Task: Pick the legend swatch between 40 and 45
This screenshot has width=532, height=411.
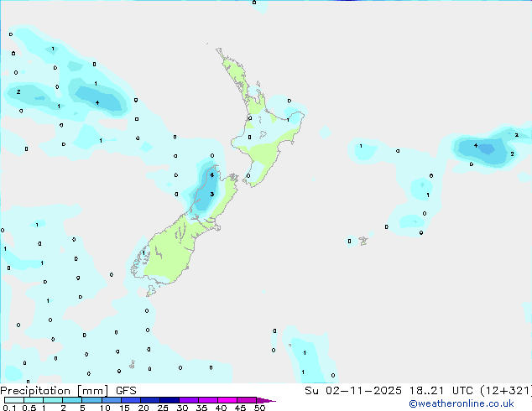Action: point(227,400)
